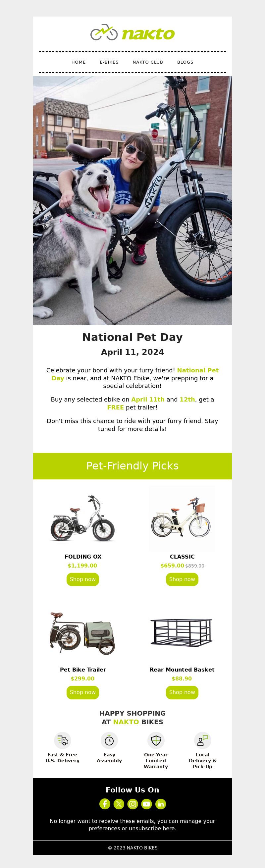
Task: Shop now for the Pet Bike Trailer
Action: 83,692
